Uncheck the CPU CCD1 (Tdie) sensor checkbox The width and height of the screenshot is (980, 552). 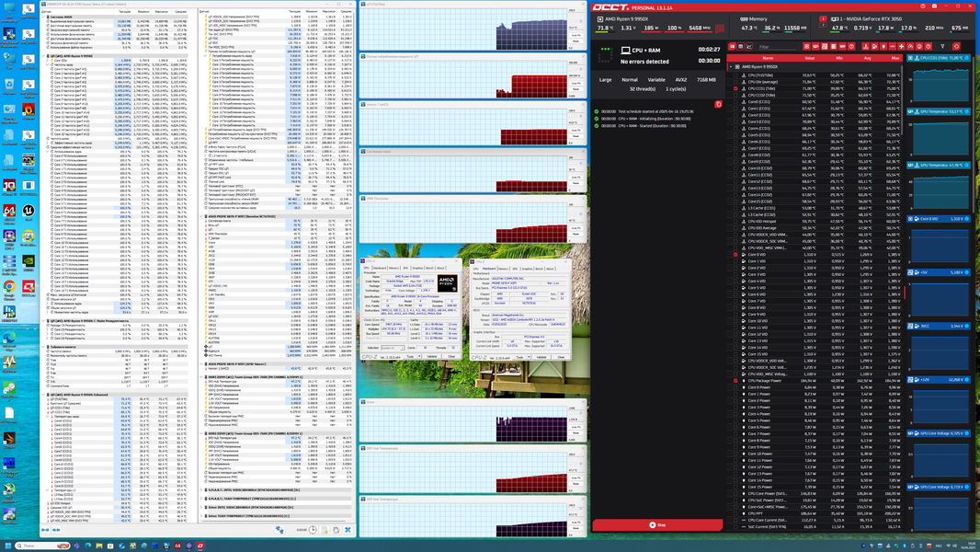tap(735, 88)
